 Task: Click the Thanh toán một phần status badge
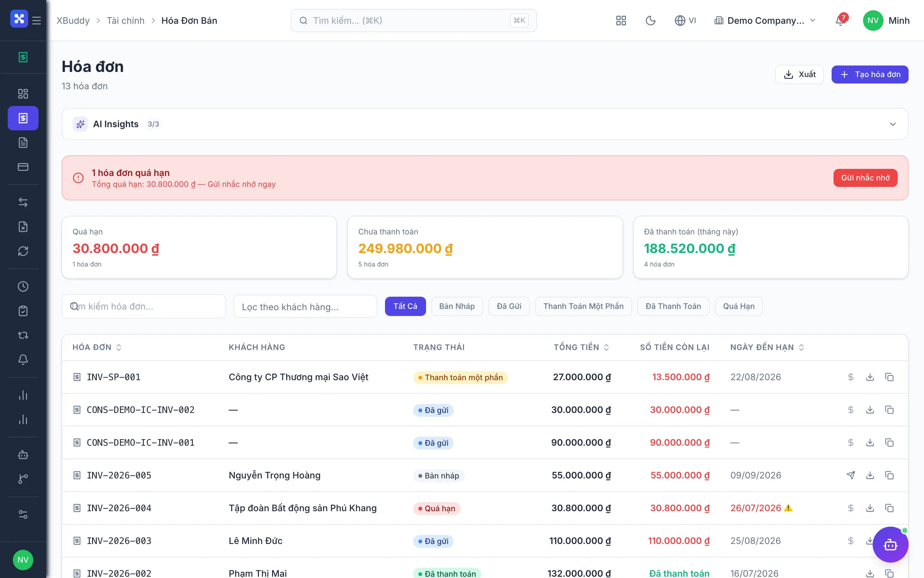tap(460, 378)
